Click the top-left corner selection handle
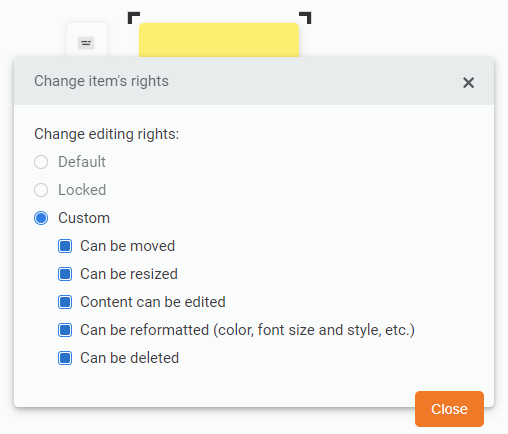The height and width of the screenshot is (434, 508). (x=134, y=18)
